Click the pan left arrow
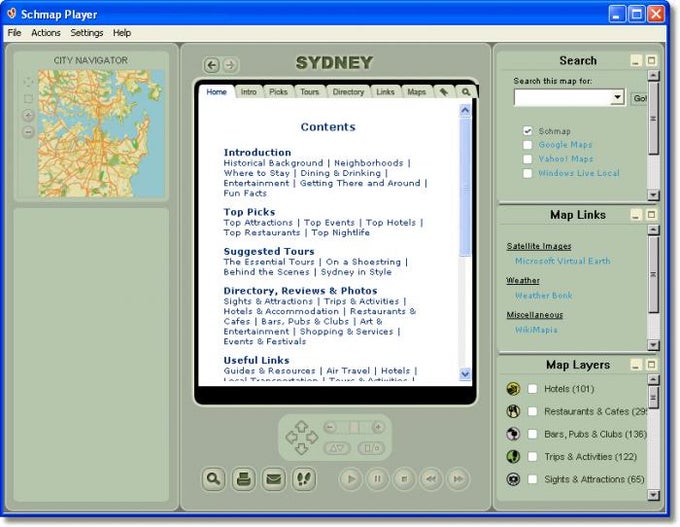Viewport: 680px width, 527px height. point(291,437)
